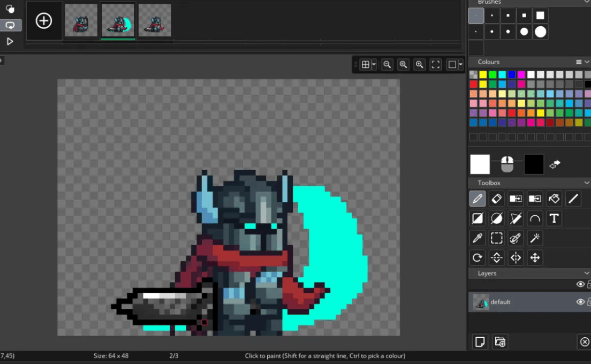Screen dimensions: 591x364
Task: Hide the default layer via eye icon
Action: (x=580, y=302)
